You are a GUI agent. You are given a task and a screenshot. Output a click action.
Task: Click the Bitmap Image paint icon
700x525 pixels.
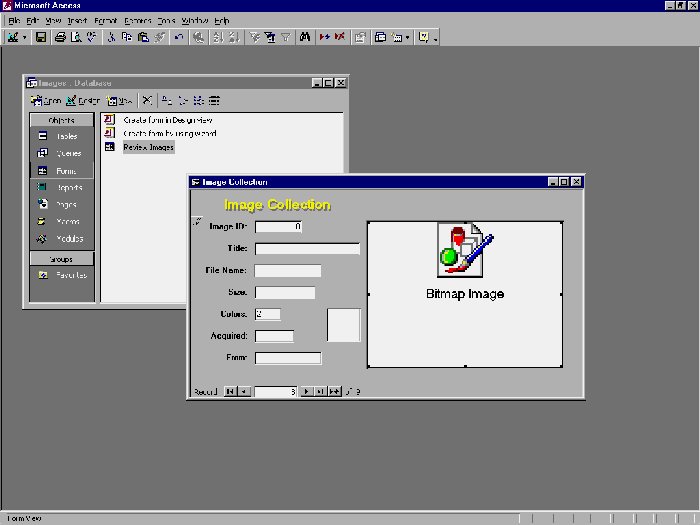click(x=465, y=251)
